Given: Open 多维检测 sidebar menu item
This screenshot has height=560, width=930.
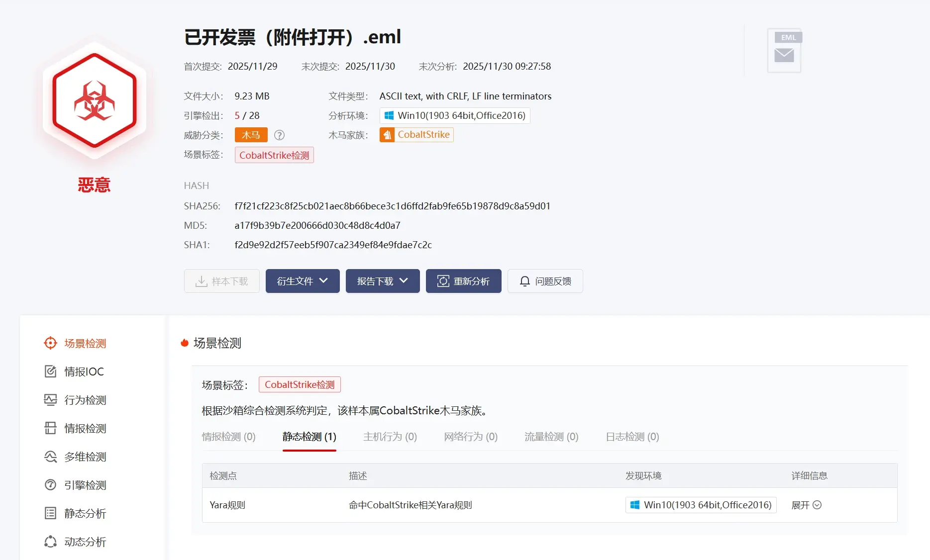Looking at the screenshot, I should click(x=85, y=457).
